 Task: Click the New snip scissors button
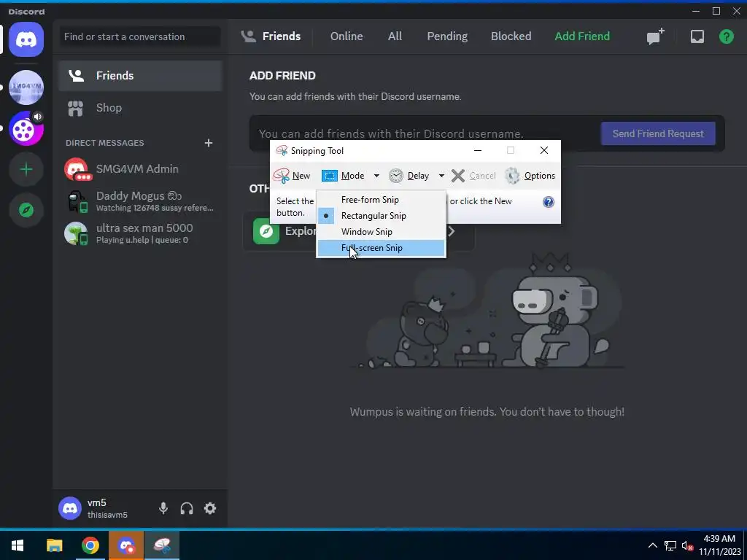coord(292,176)
